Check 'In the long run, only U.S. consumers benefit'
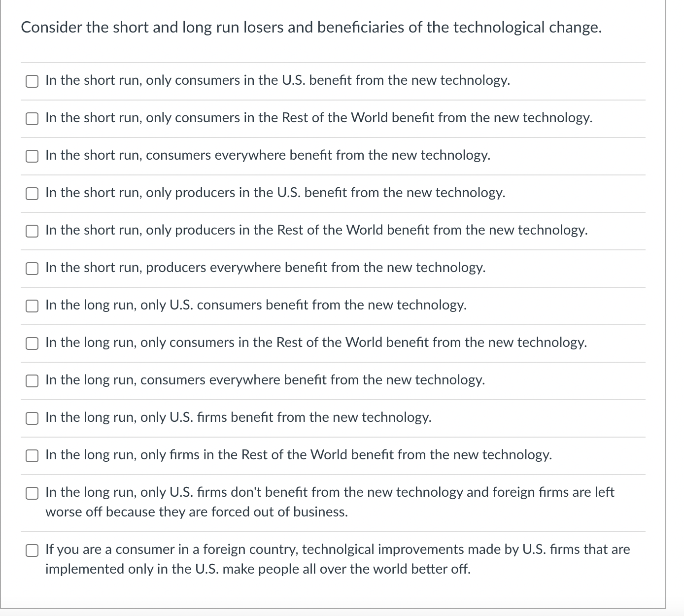 coord(32,306)
